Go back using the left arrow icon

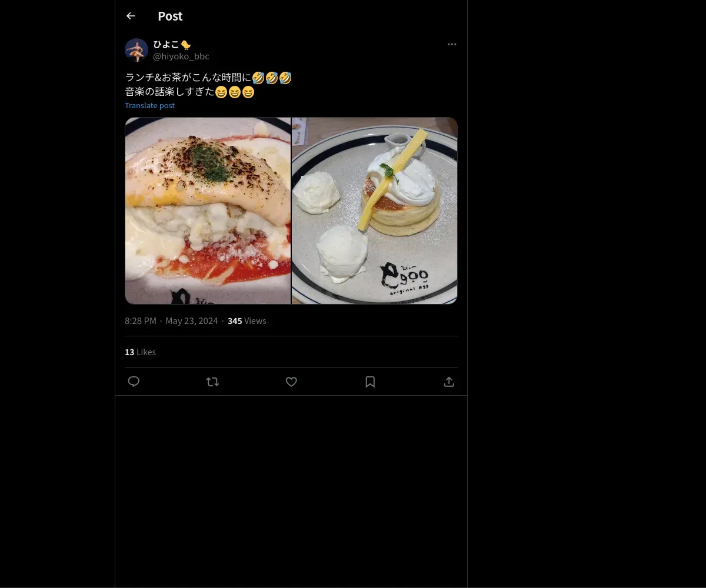[x=131, y=16]
